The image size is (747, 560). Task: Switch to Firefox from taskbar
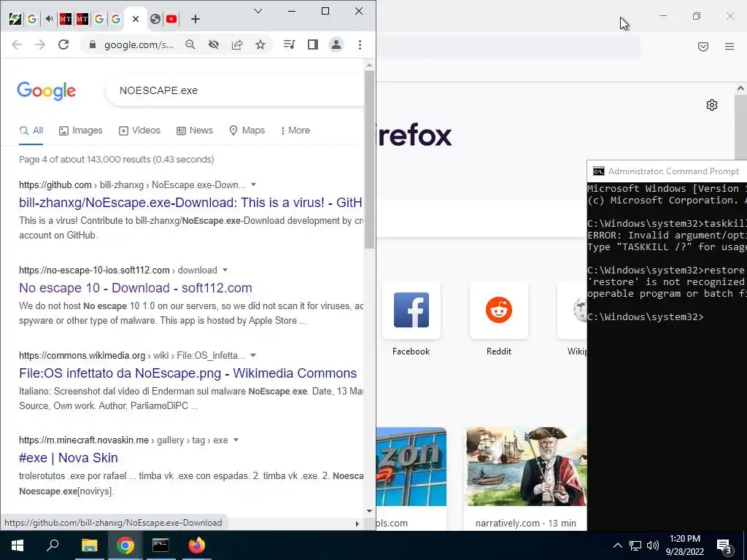[x=196, y=545]
